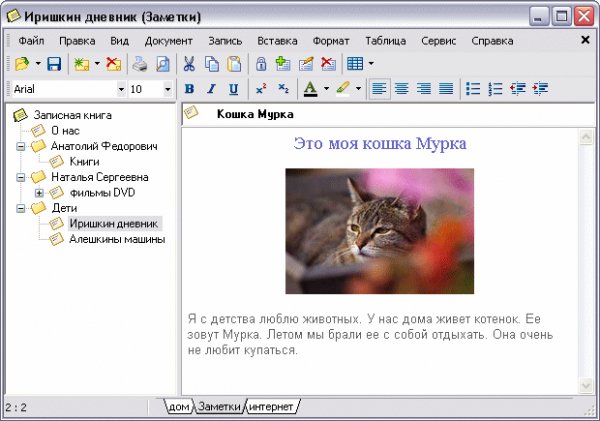Collapse the Анатолий Федорович tree node

21,146
